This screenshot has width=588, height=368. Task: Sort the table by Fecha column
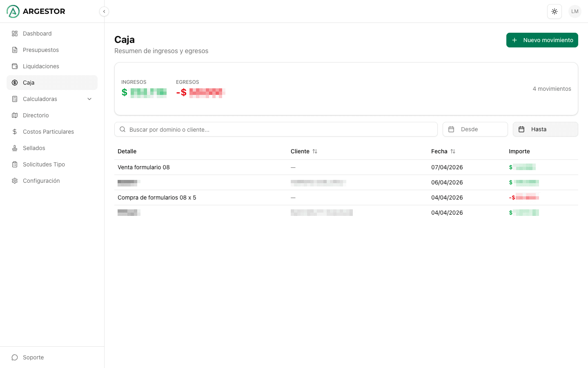tap(452, 151)
